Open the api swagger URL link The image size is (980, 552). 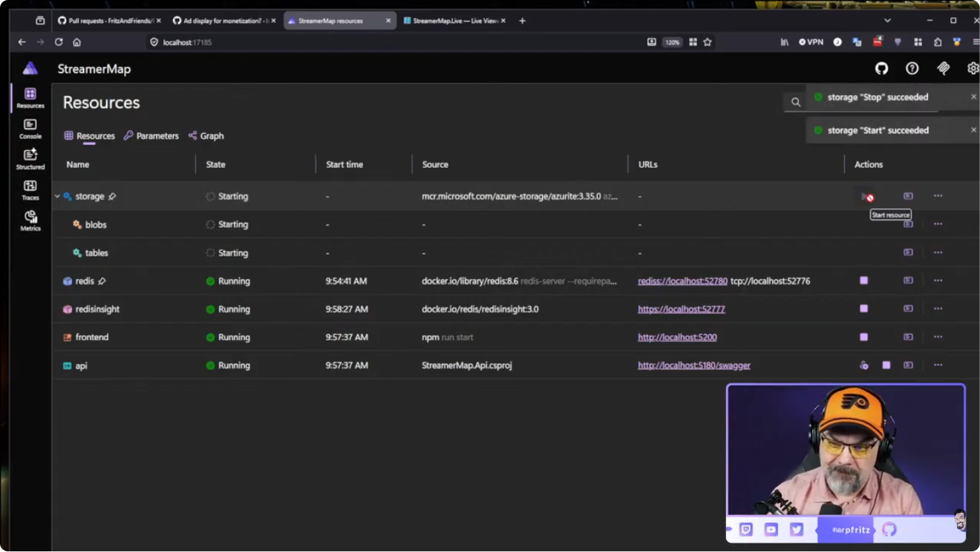point(694,365)
